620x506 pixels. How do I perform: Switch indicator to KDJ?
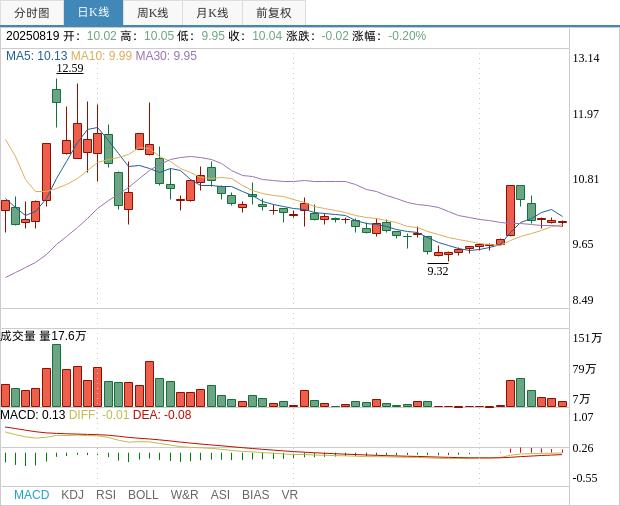coord(72,495)
